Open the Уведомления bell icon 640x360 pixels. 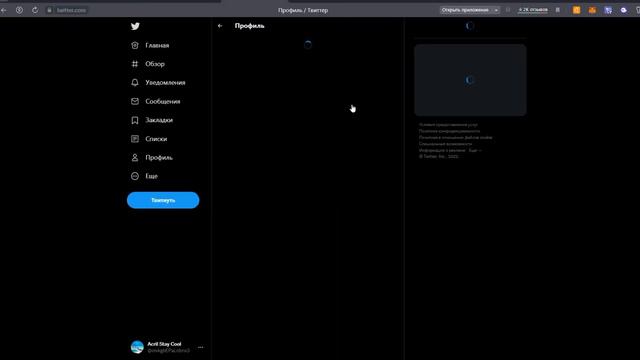tap(135, 82)
